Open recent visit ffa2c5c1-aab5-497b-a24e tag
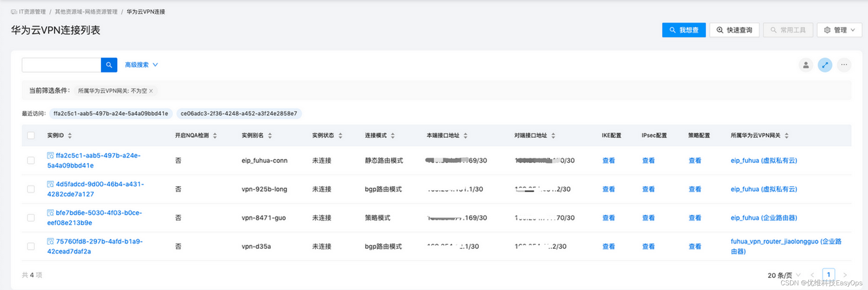 pyautogui.click(x=111, y=114)
